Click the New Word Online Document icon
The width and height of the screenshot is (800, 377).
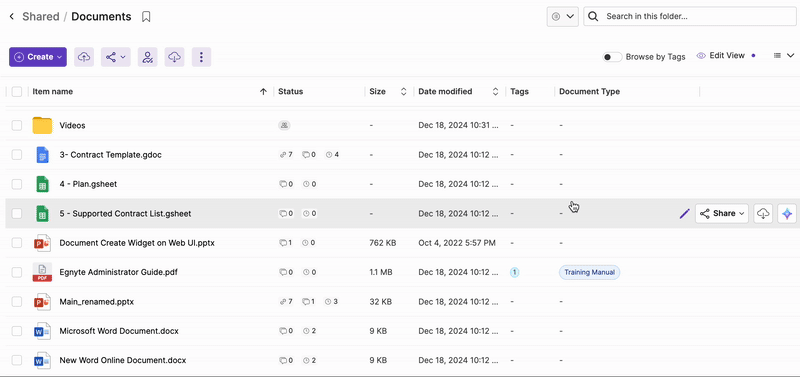pos(42,360)
